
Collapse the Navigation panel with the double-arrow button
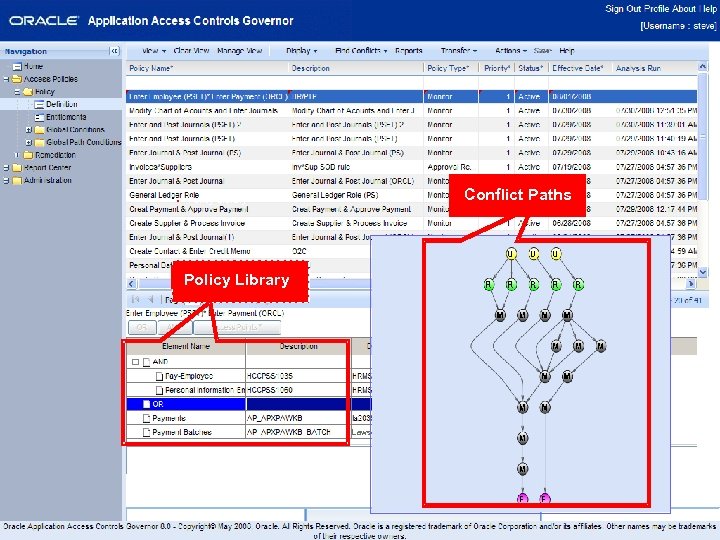click(114, 51)
